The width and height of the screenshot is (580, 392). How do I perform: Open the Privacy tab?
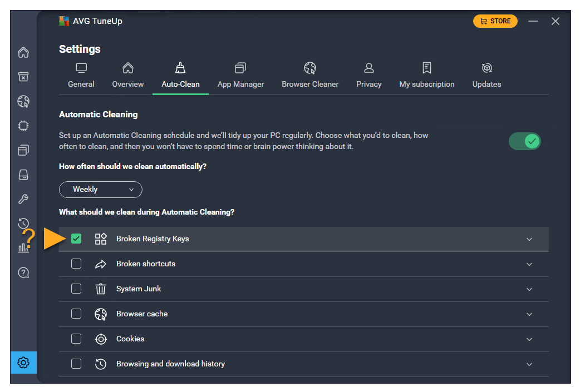point(368,76)
